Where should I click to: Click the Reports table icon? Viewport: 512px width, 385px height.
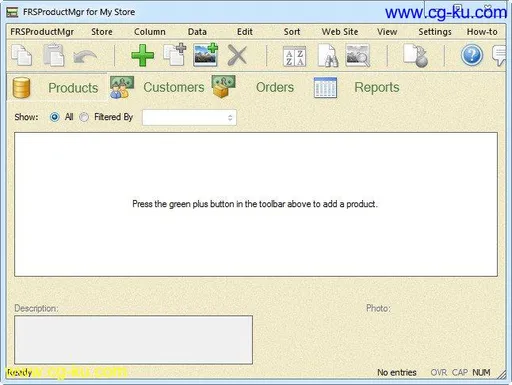tap(325, 87)
